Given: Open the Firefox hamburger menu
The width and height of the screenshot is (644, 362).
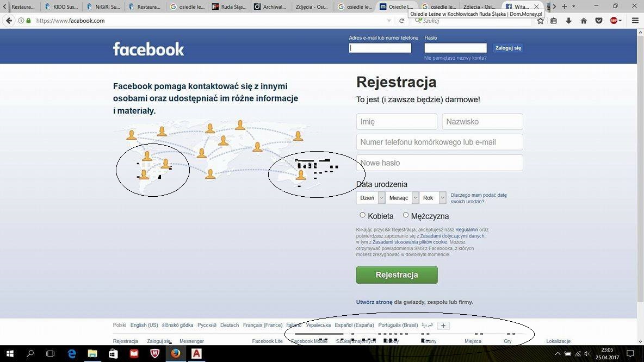Looking at the screenshot, I should [635, 20].
